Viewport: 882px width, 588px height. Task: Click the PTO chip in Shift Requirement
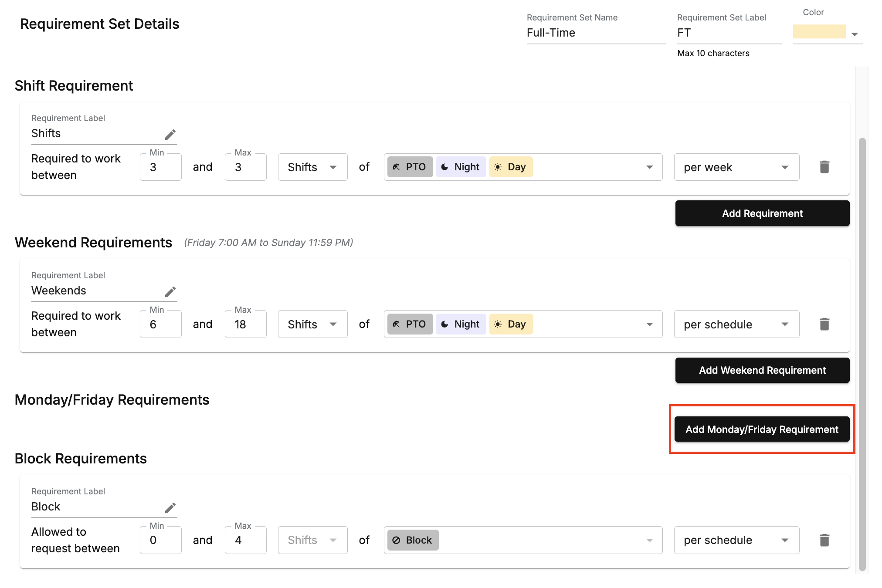[x=410, y=167]
